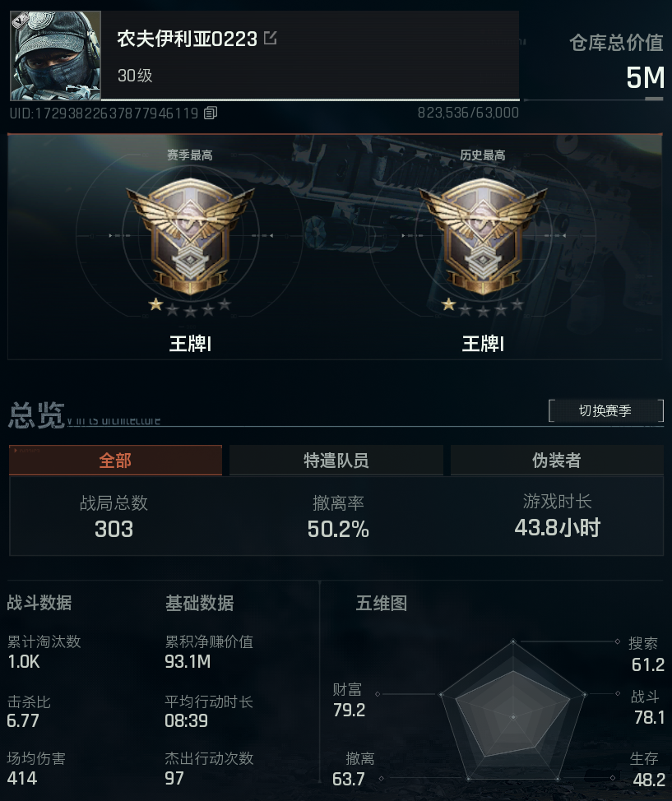Select the 赛季最高 王牌I rank badge

190,236
